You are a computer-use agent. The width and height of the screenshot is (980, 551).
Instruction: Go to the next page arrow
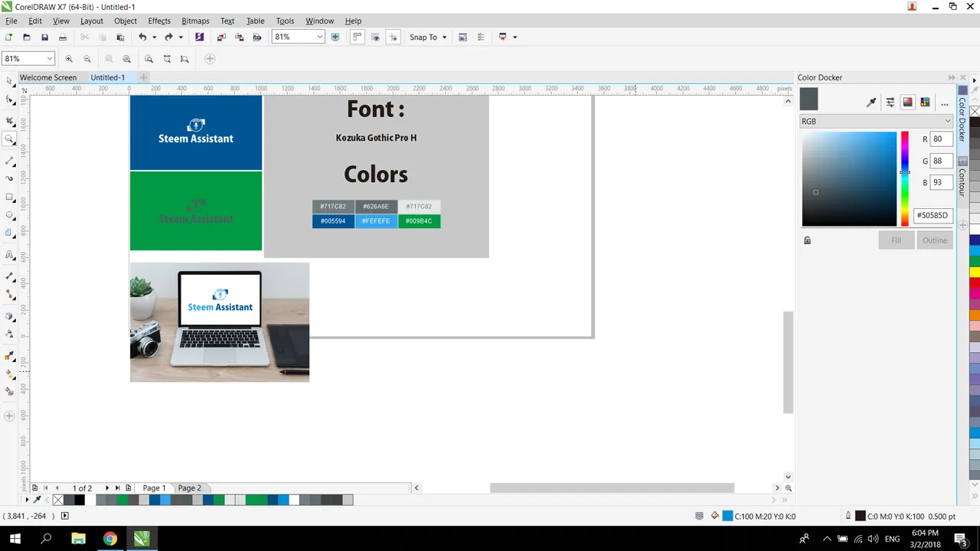pyautogui.click(x=107, y=488)
